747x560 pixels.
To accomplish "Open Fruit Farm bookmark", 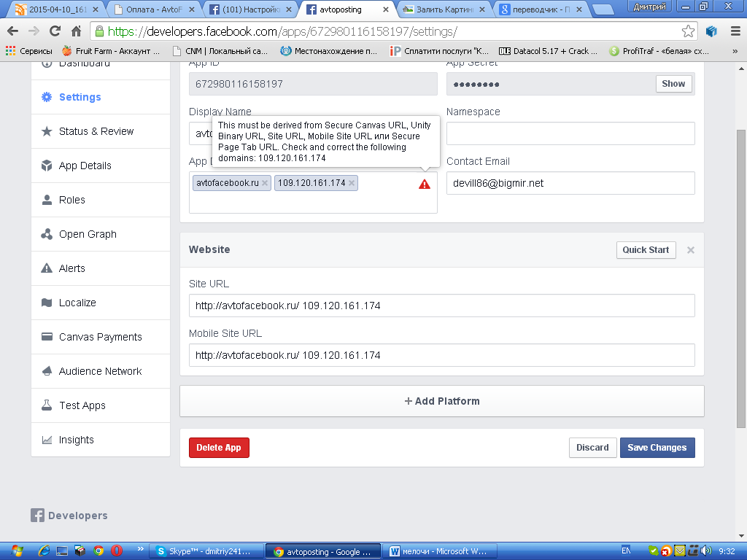I will tap(112, 51).
